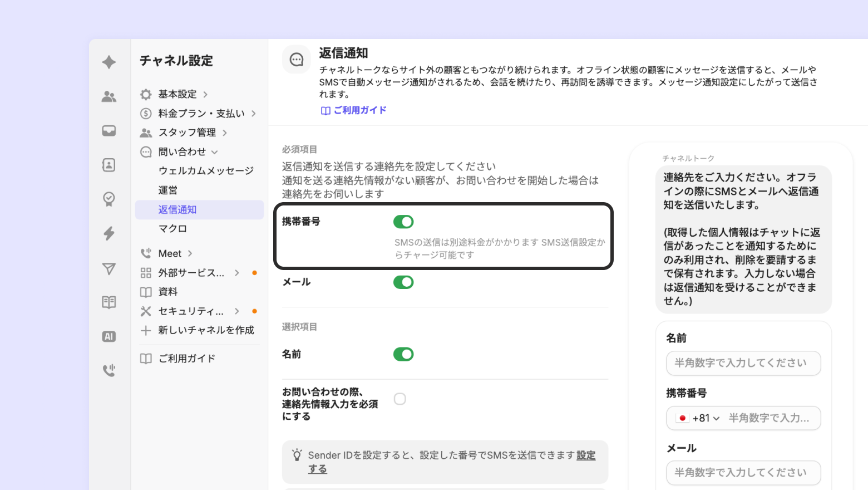Select ウェルカムメッセージ in settings menu
This screenshot has height=490, width=868.
coord(206,171)
